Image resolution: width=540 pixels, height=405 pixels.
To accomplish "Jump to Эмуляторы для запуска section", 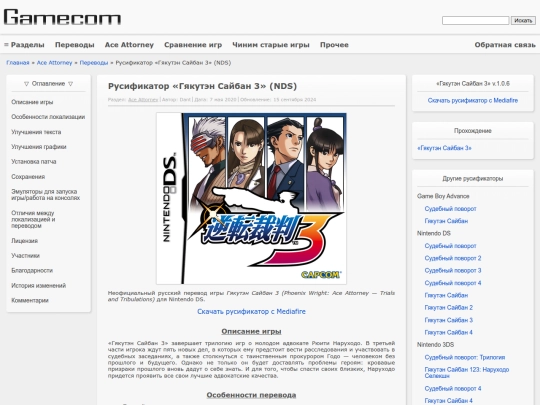I will (x=45, y=195).
